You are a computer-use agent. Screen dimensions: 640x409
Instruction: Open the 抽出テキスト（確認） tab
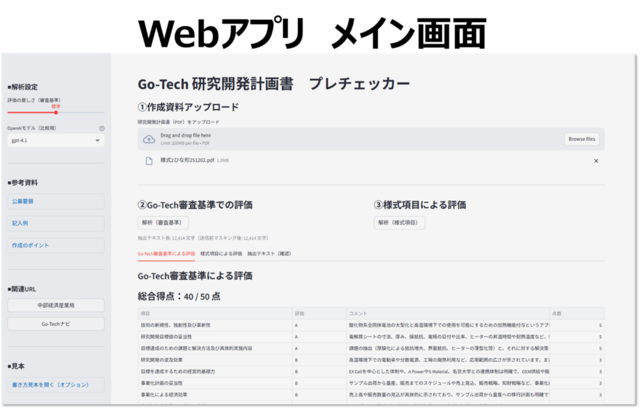pyautogui.click(x=271, y=254)
